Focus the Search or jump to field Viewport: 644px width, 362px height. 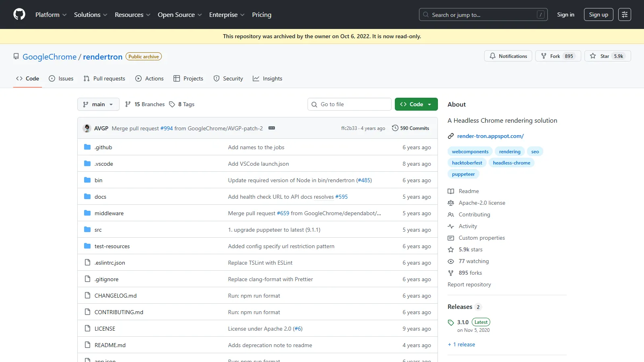pyautogui.click(x=483, y=14)
